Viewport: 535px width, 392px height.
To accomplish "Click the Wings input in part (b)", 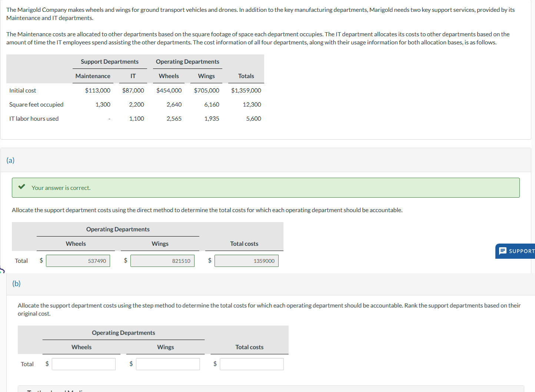I will 168,364.
